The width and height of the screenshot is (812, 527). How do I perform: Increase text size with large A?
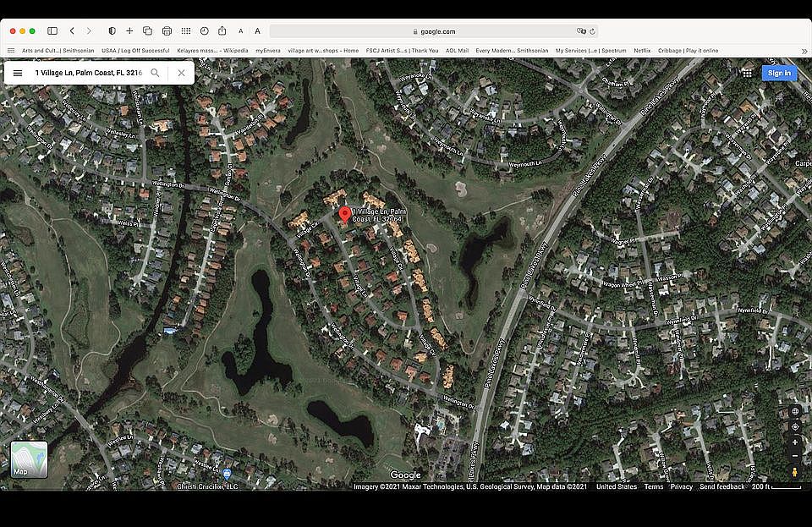(x=257, y=31)
